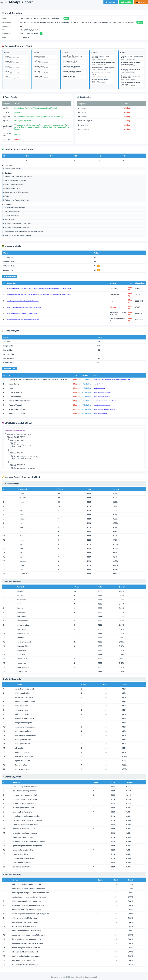Click 'twitter:description' property cell
The width and height of the screenshot is (148, 980).
(x=85, y=121)
